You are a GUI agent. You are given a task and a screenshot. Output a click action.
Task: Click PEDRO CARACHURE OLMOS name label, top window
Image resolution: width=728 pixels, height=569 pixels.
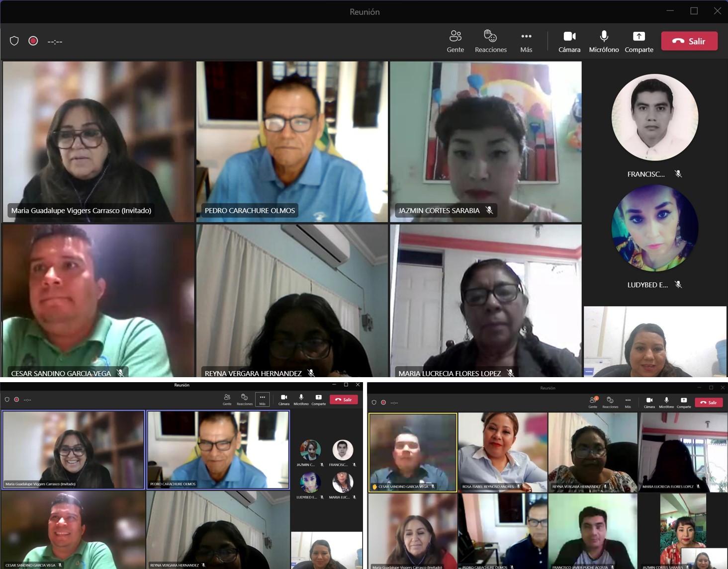250,210
